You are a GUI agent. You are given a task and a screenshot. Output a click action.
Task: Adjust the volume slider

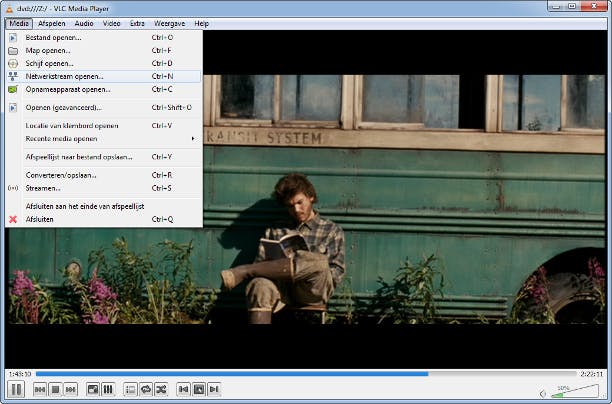(x=575, y=392)
